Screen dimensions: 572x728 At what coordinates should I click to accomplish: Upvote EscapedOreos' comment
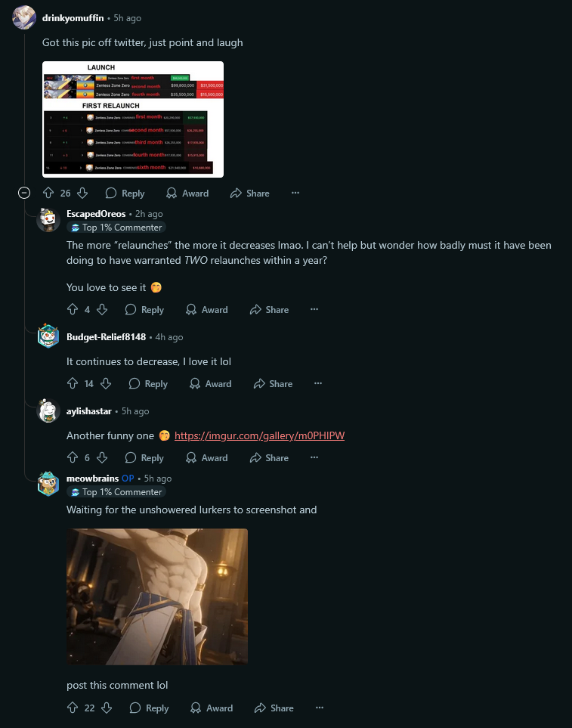pyautogui.click(x=73, y=309)
